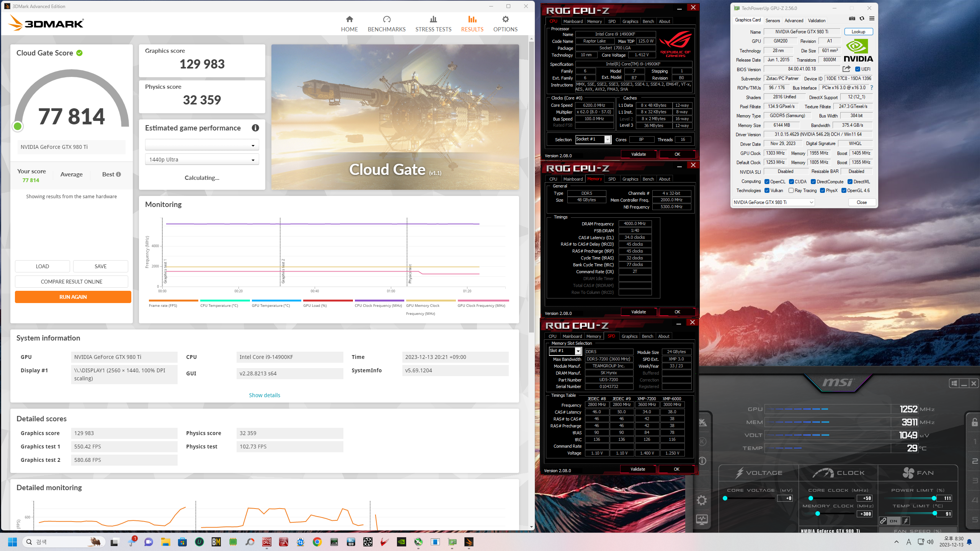
Task: Click the Windows taskbar search box
Action: point(63,542)
